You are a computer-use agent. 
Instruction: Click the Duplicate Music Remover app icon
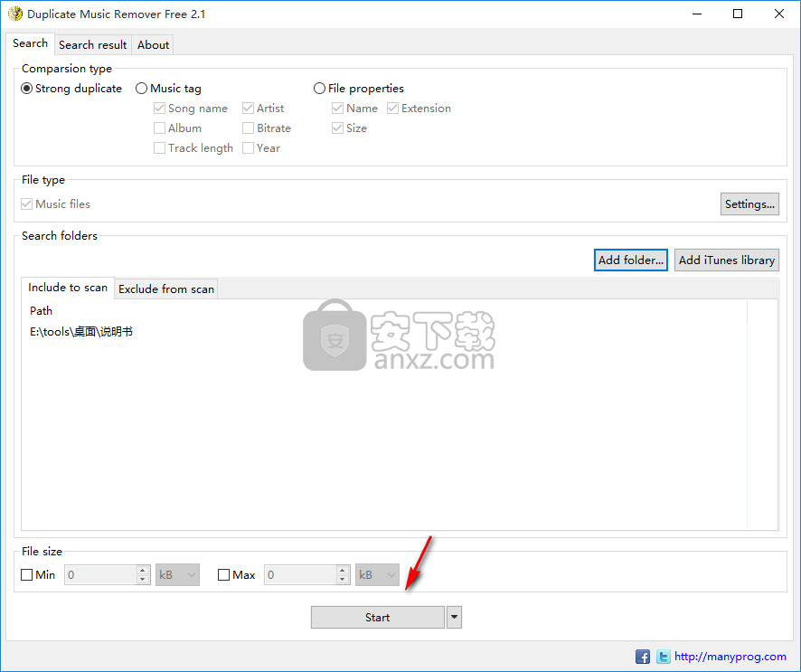pos(15,14)
